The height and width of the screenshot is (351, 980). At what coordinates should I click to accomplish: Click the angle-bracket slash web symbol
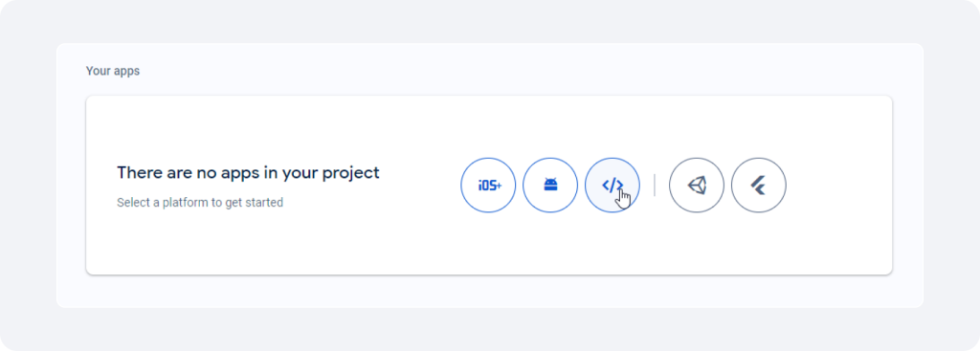(612, 185)
